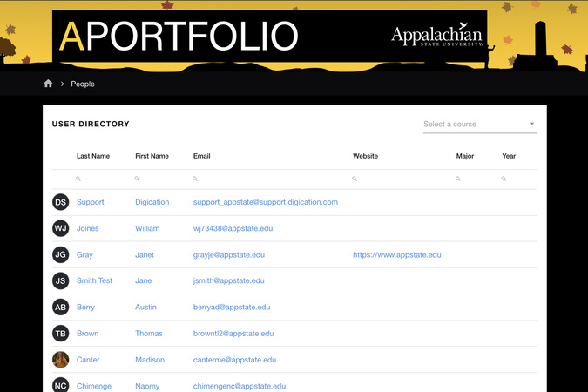This screenshot has width=588, height=392.
Task: Click the JS avatar for Jane Smith Test
Action: click(60, 281)
